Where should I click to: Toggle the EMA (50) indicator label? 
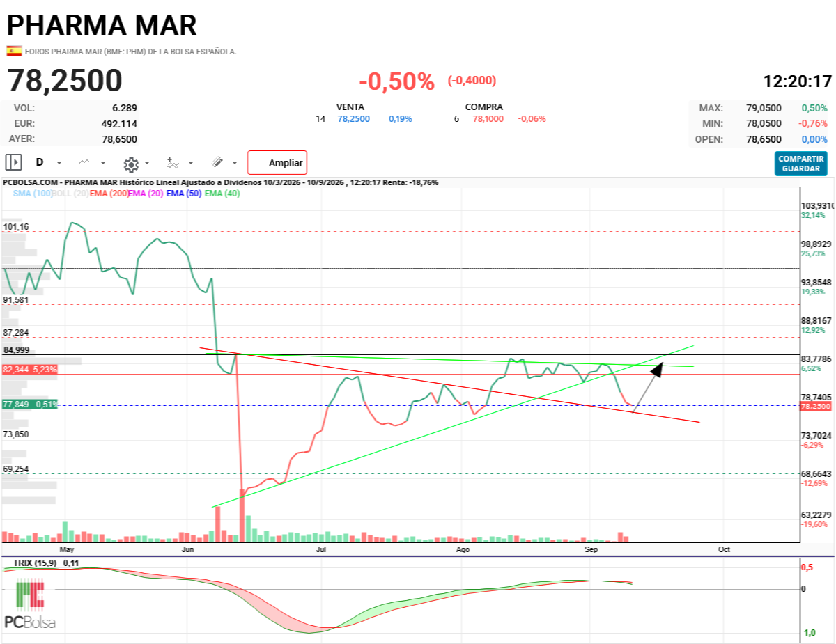click(184, 194)
